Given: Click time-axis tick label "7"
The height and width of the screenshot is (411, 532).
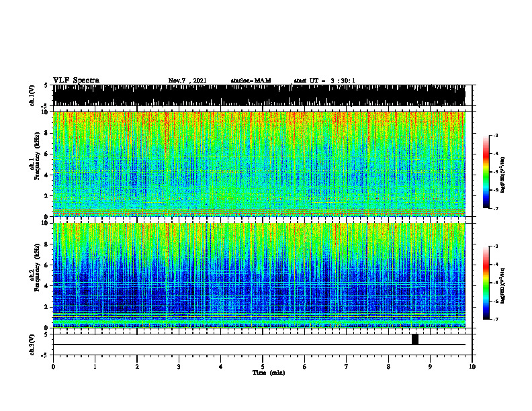Looking at the screenshot, I should (347, 367).
